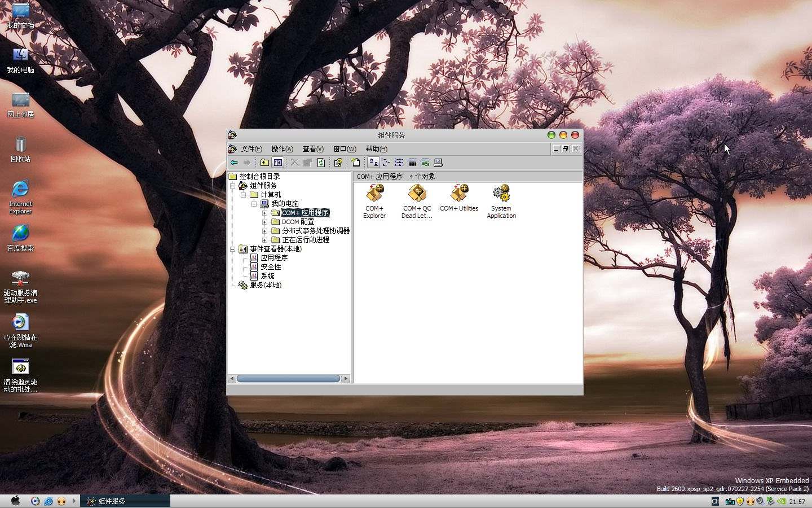The width and height of the screenshot is (812, 508).
Task: Collapse the 计算机 tree node
Action: tap(244, 195)
